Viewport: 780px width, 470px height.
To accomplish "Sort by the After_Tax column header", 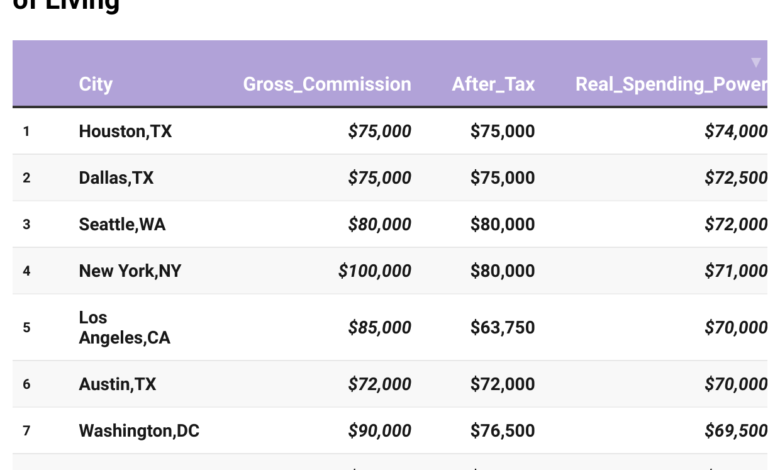I will coord(493,85).
